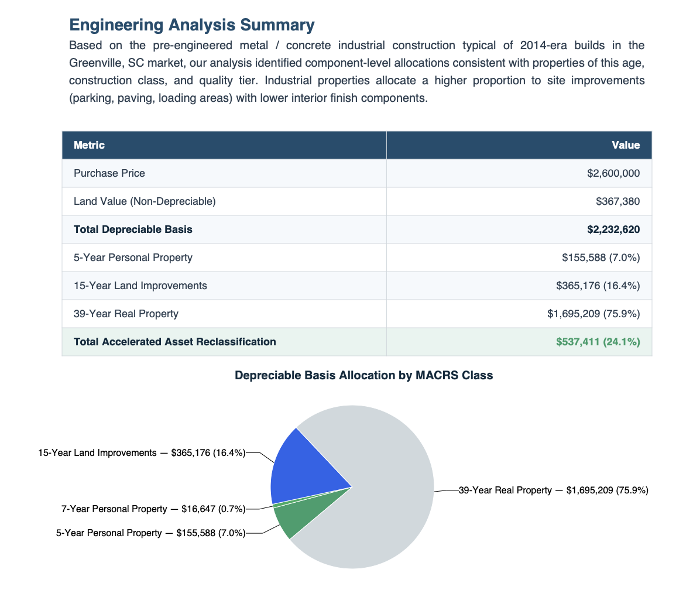Select the 7-Year Personal Property — $16,647 label
This screenshot has height=597, width=700.
click(153, 509)
